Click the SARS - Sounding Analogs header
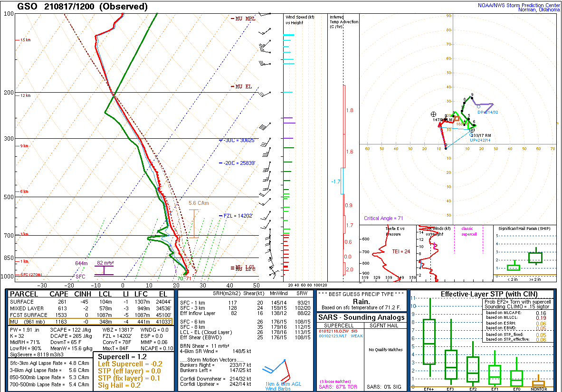Screen dimensions: 562x392 pos(361,317)
